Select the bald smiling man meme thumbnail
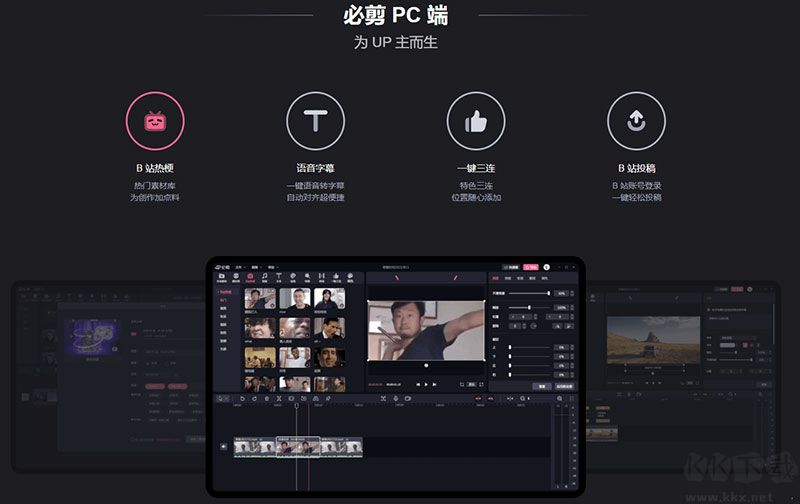Viewport: 800px width, 504px height. [x=295, y=298]
